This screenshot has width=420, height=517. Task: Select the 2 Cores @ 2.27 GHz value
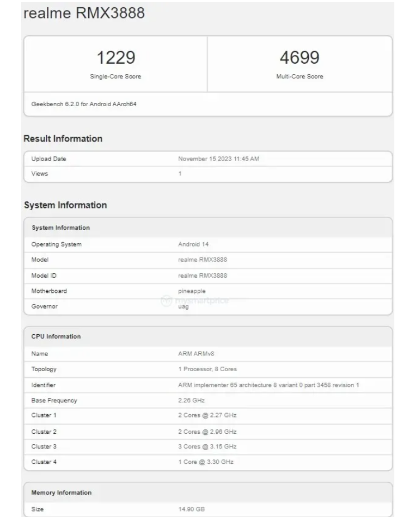point(208,415)
